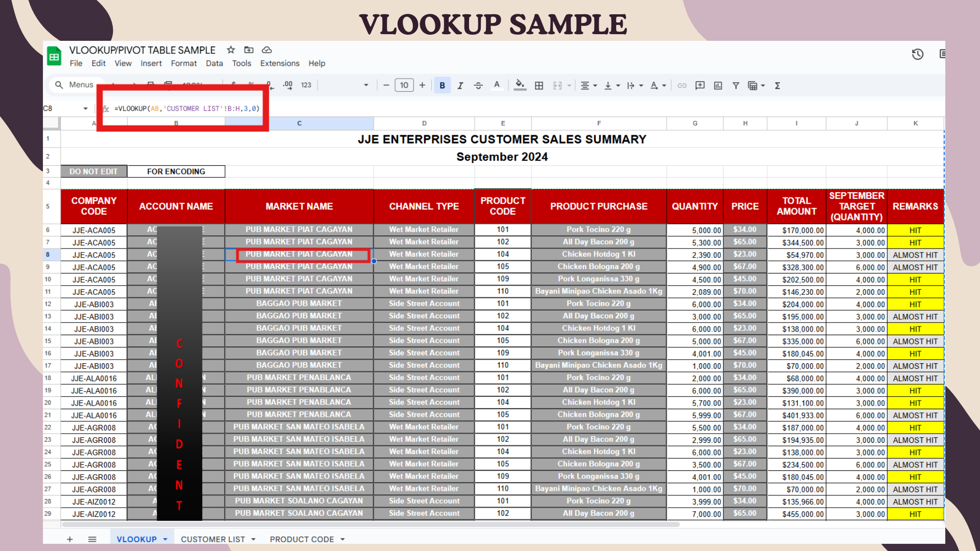Increase font size with plus button
980x551 pixels.
click(422, 85)
